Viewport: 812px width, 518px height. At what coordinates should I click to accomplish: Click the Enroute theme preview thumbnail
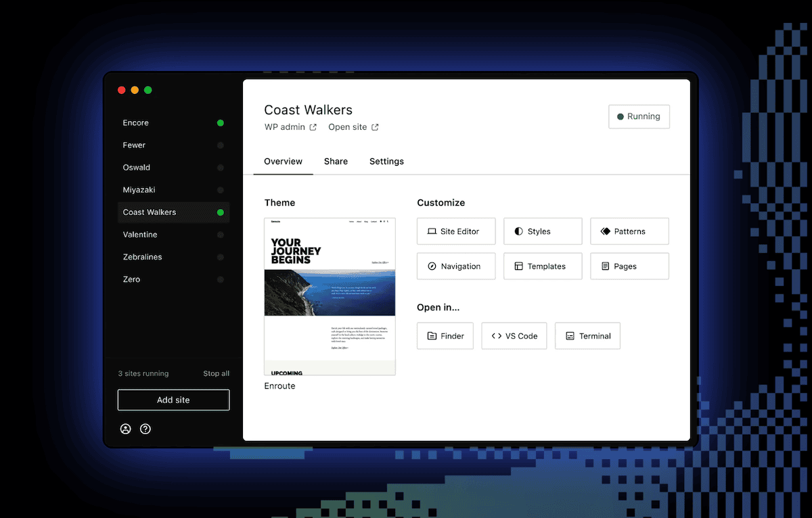pos(330,296)
